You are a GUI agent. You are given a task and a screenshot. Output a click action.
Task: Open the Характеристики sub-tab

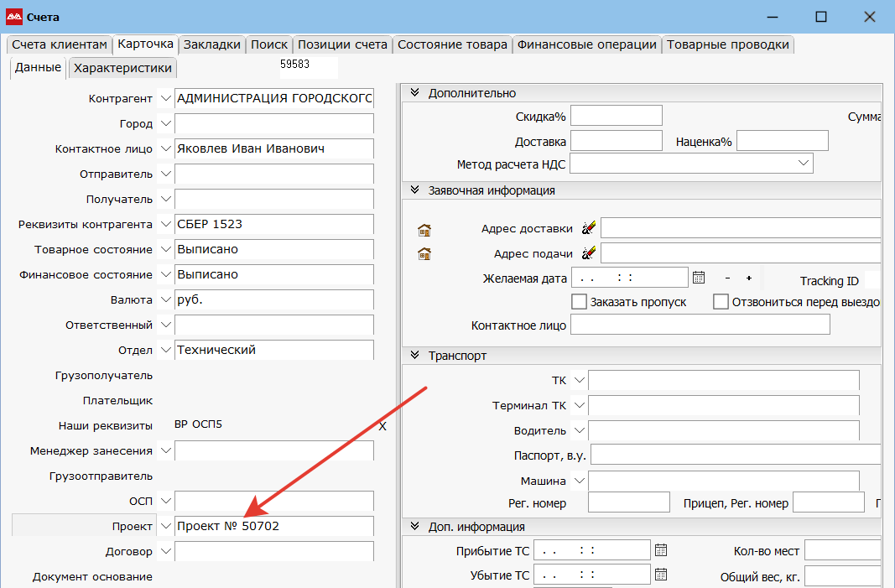(122, 68)
